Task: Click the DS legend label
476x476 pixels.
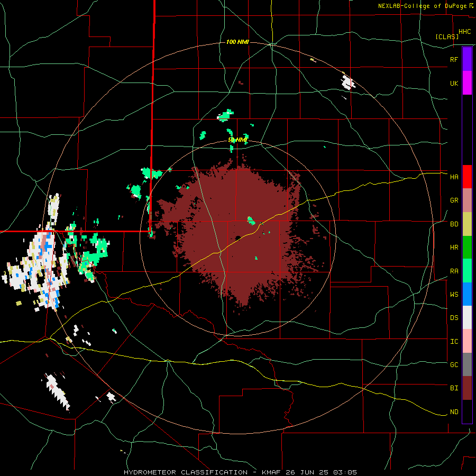Action: pos(454,318)
